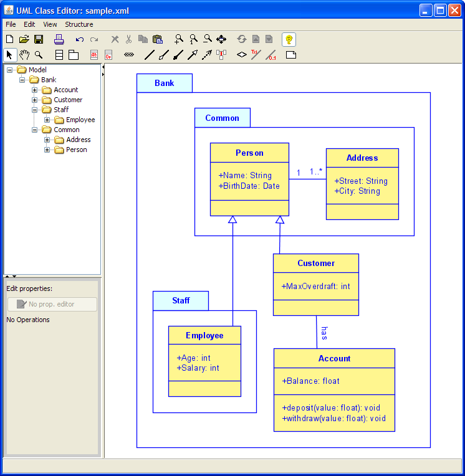Select the note shape tool
Screen dimensions: 465x476
coord(290,55)
